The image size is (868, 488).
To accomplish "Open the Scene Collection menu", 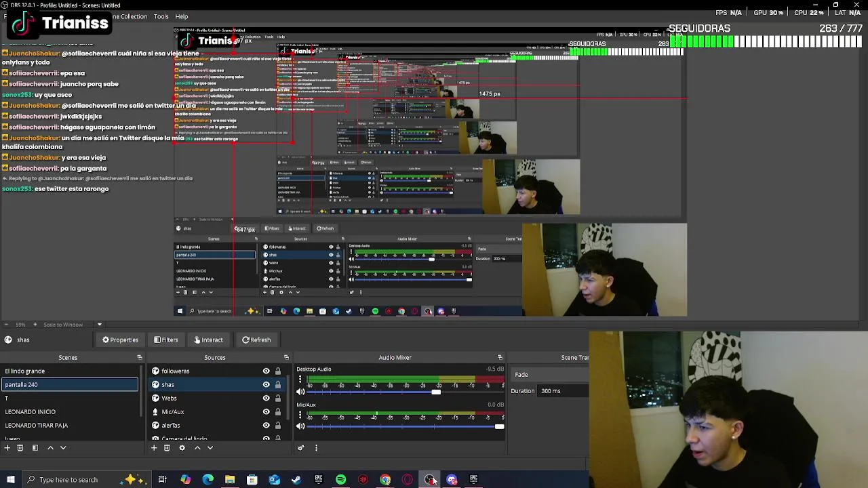I will coord(129,16).
